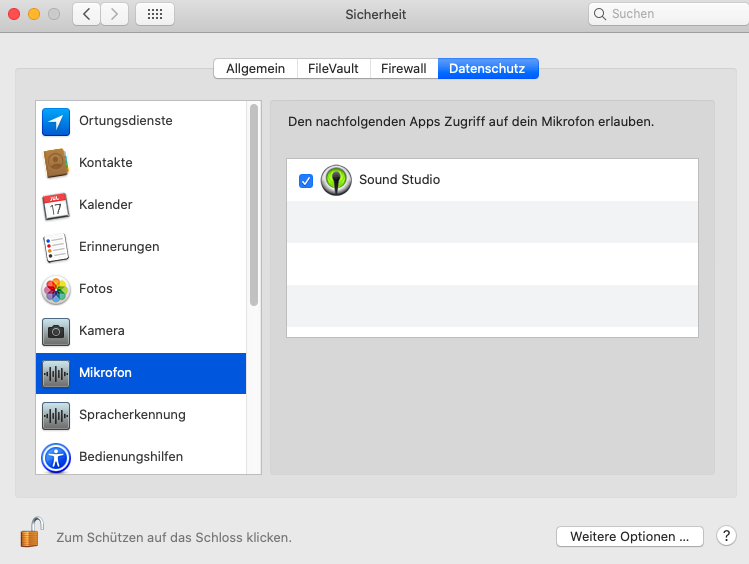The height and width of the screenshot is (564, 749).
Task: Minimize window with the yellow button
Action: pos(34,14)
